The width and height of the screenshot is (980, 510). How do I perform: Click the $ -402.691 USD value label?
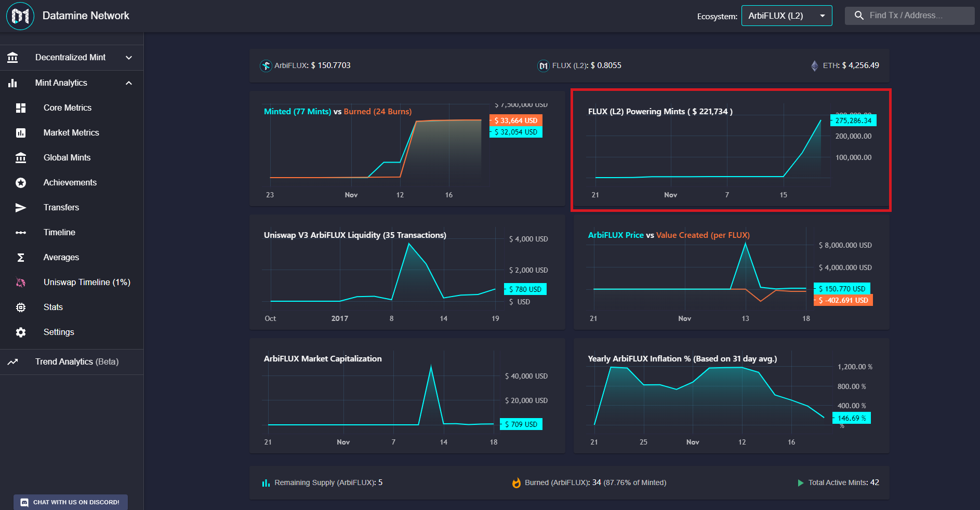click(843, 300)
